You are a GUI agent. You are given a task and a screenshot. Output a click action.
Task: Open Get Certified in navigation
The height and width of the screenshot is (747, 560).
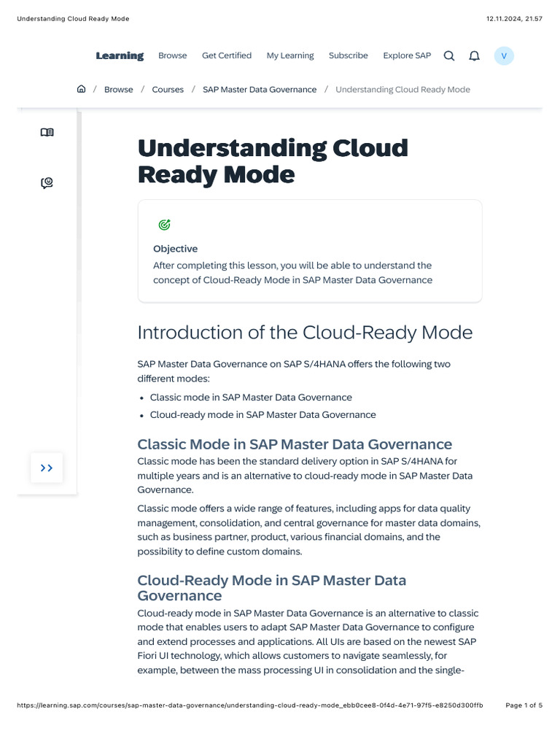click(x=227, y=55)
